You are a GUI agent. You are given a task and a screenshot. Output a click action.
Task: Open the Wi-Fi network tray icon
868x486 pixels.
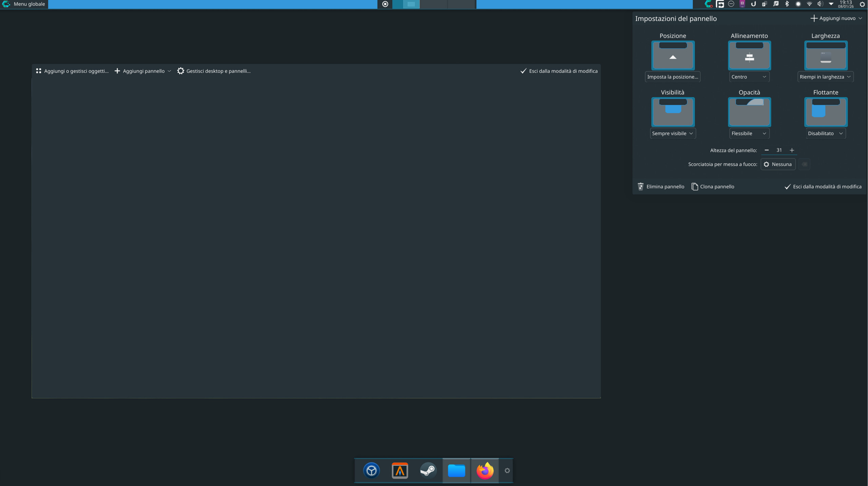pyautogui.click(x=809, y=4)
